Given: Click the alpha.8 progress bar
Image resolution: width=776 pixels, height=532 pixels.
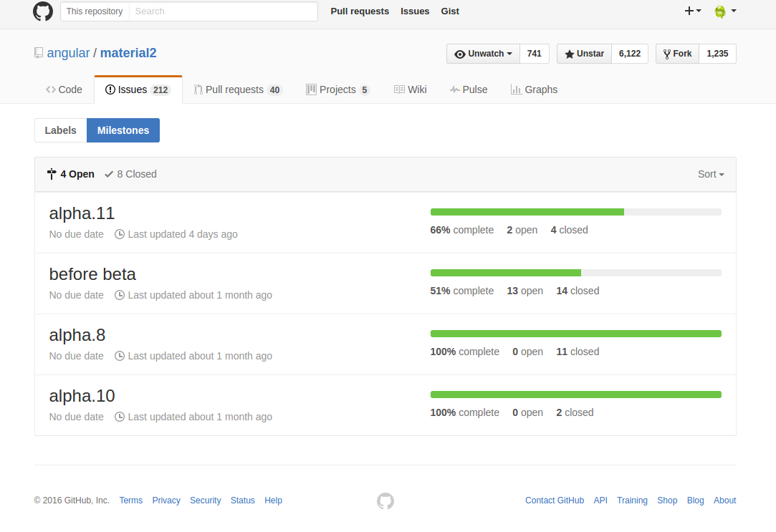Looking at the screenshot, I should [576, 334].
